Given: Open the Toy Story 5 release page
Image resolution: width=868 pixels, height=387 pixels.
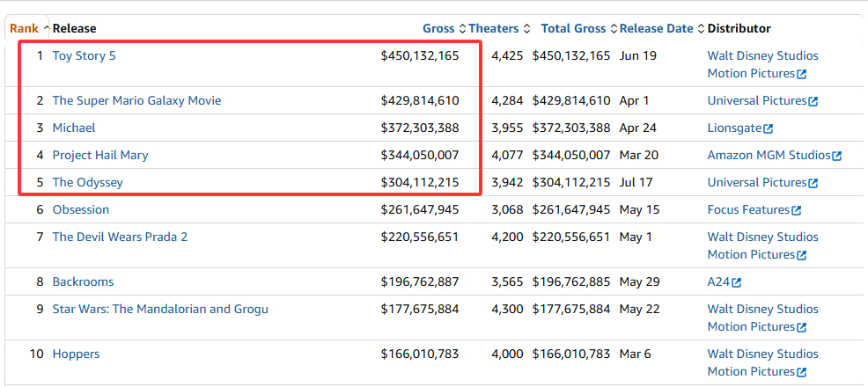Looking at the screenshot, I should coord(85,55).
